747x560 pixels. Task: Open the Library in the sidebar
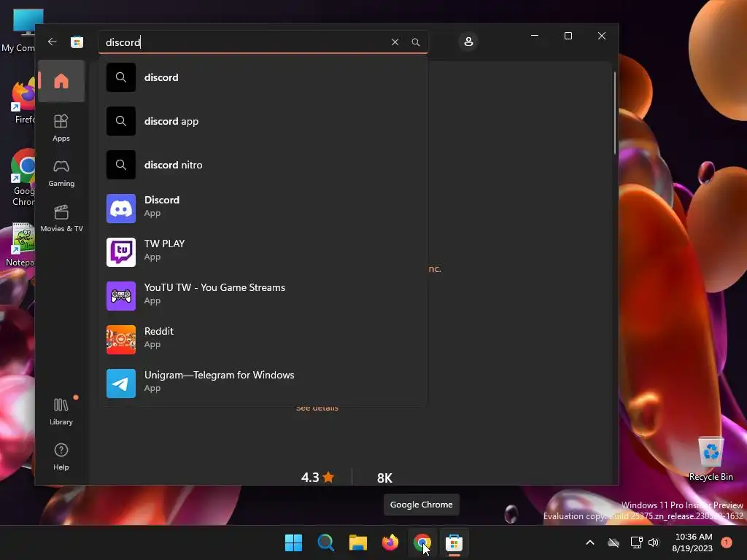(x=61, y=411)
